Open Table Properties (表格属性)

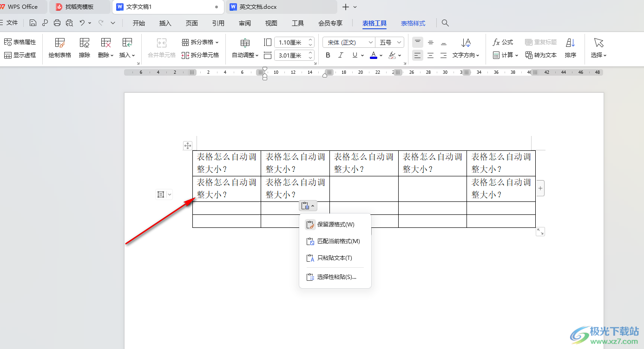pos(20,42)
